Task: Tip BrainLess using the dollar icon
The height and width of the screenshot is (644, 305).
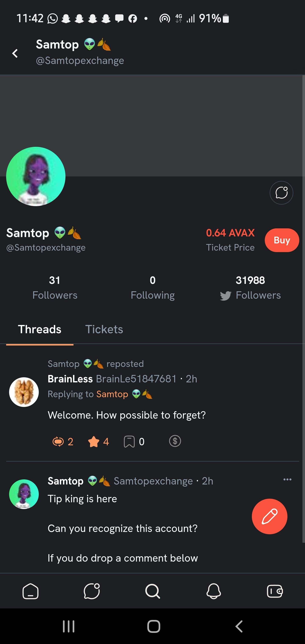Action: pos(175,441)
